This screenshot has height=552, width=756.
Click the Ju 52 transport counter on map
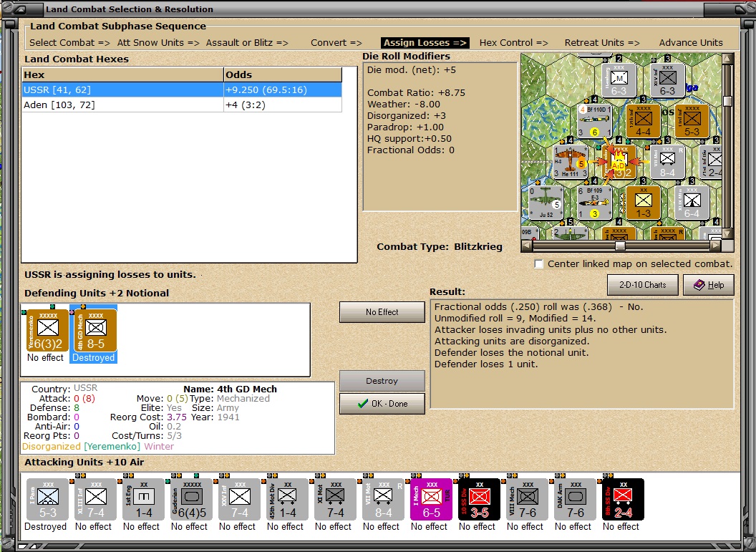(546, 203)
